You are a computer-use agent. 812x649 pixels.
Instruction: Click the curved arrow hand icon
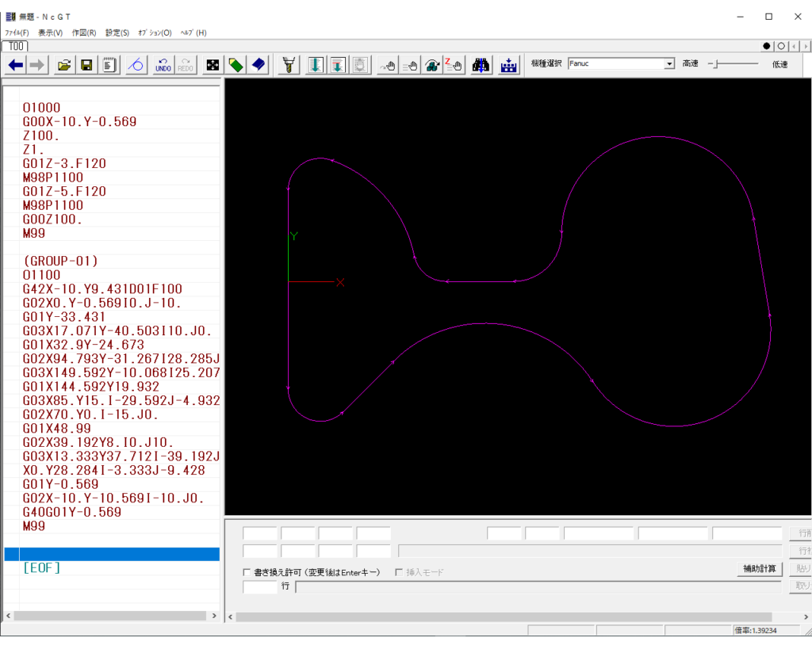[x=387, y=65]
